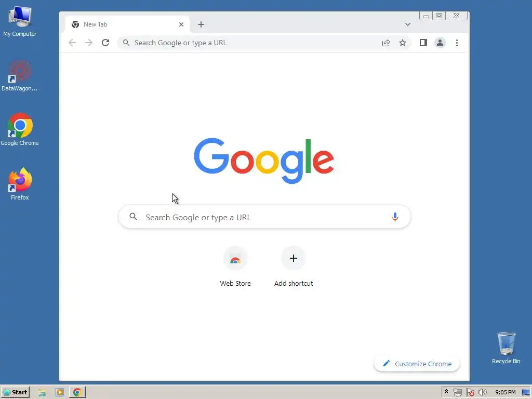Reload the current page
The width and height of the screenshot is (532, 399).
pyautogui.click(x=105, y=43)
